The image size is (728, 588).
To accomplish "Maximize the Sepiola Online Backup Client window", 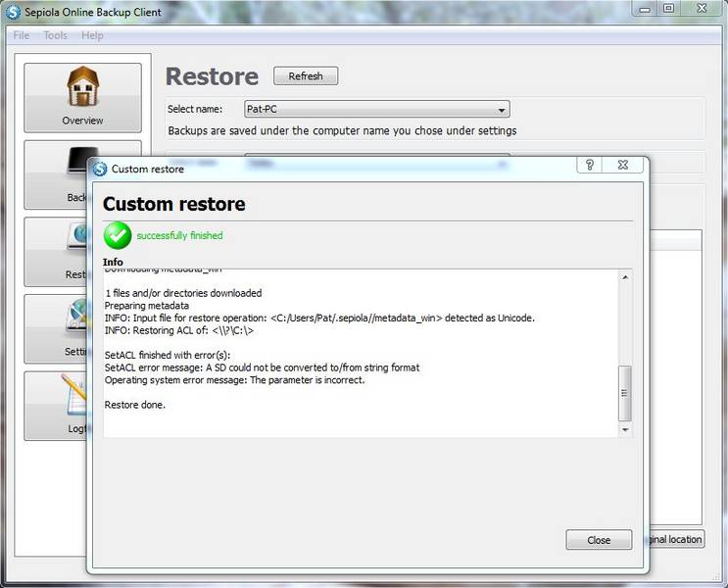I will pyautogui.click(x=668, y=9).
